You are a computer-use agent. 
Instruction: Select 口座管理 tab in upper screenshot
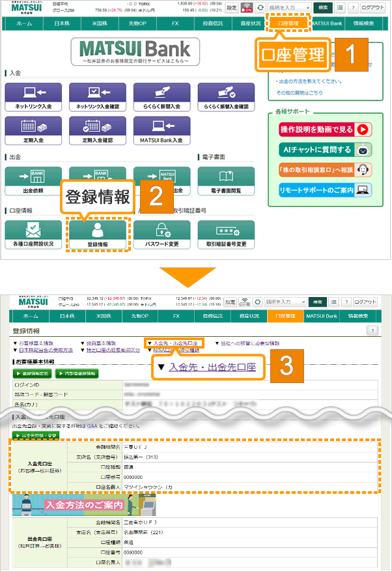pyautogui.click(x=288, y=23)
